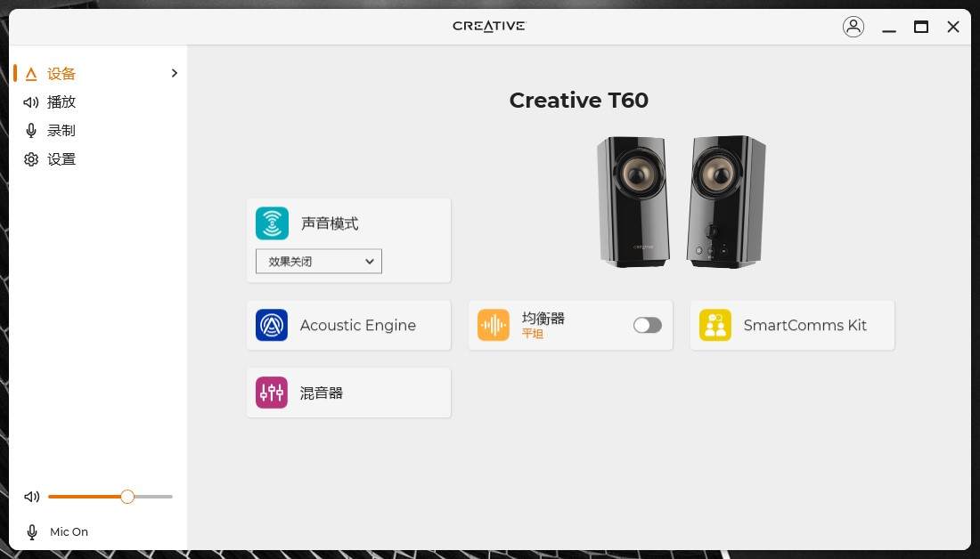980x559 pixels.
Task: Click the Creative T60 speaker image
Action: click(x=682, y=202)
